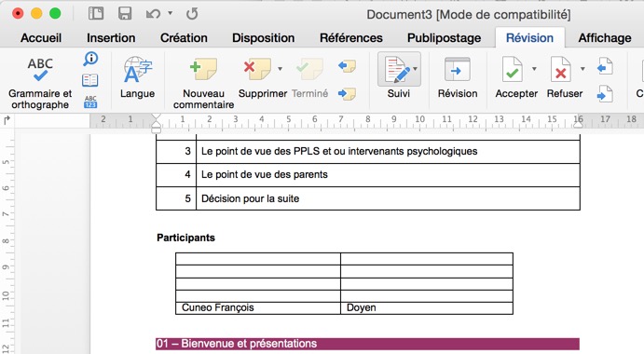Click the Accepter change icon
644x354 pixels.
(513, 70)
